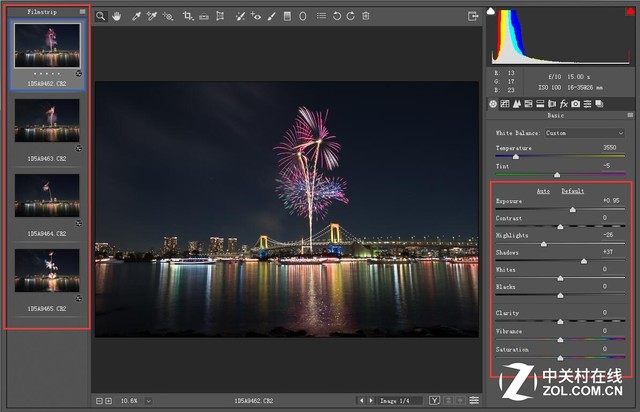
Task: Toggle shadow clipping warning in histogram
Action: (491, 11)
